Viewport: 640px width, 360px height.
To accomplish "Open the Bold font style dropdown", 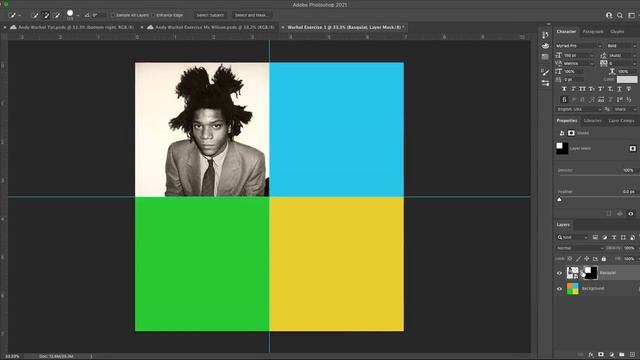I will (621, 46).
